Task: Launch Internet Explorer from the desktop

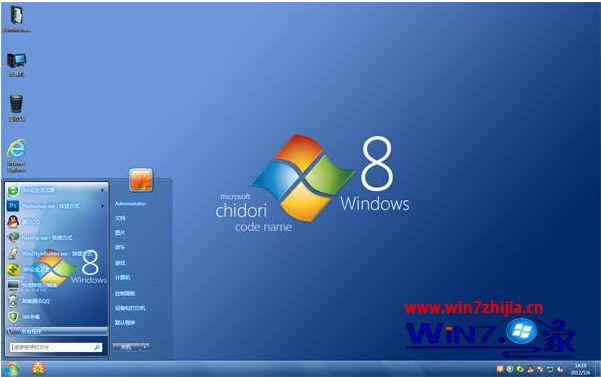Action: click(x=16, y=155)
